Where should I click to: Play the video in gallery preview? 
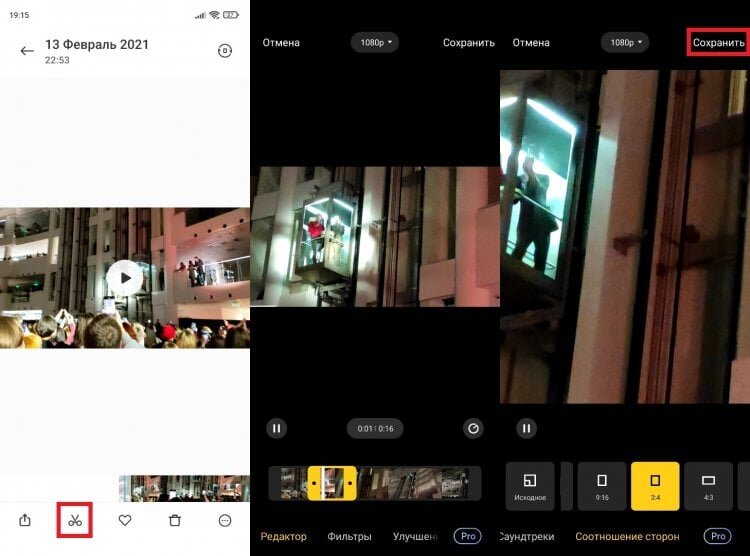pyautogui.click(x=124, y=278)
